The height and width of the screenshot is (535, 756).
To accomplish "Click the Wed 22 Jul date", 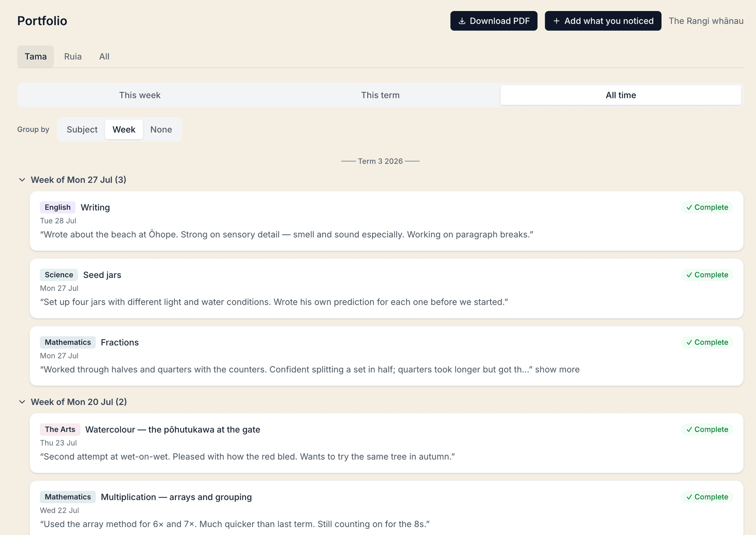I will [59, 510].
